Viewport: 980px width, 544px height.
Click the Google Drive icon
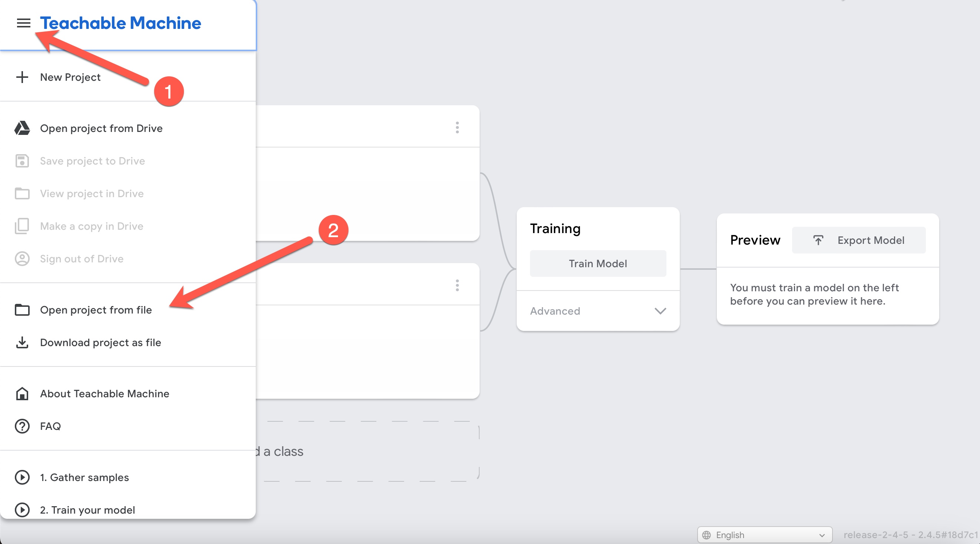click(x=22, y=128)
